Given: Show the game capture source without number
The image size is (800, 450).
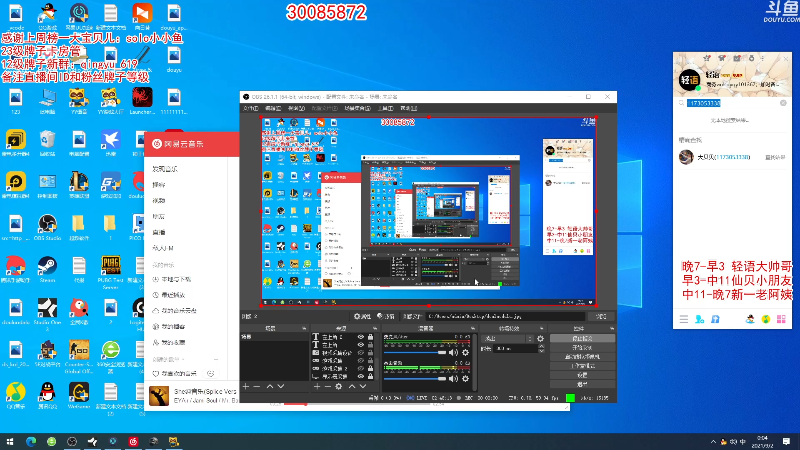Looking at the screenshot, I should point(361,361).
